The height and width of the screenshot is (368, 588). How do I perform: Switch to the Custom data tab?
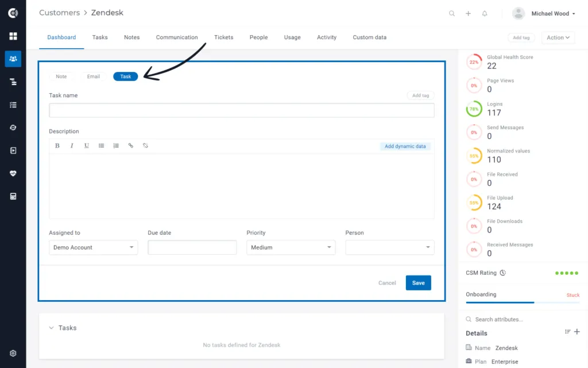(369, 37)
